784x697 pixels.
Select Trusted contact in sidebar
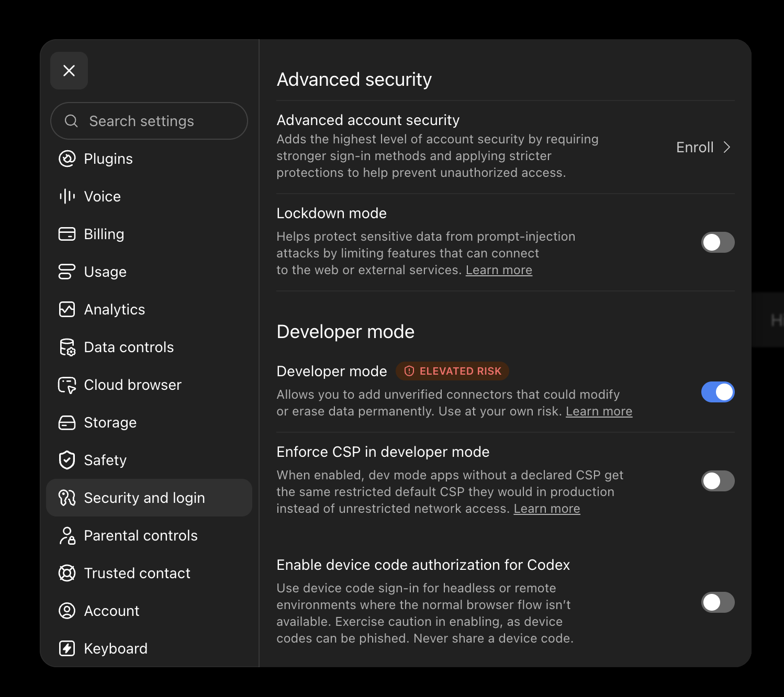[x=149, y=573]
